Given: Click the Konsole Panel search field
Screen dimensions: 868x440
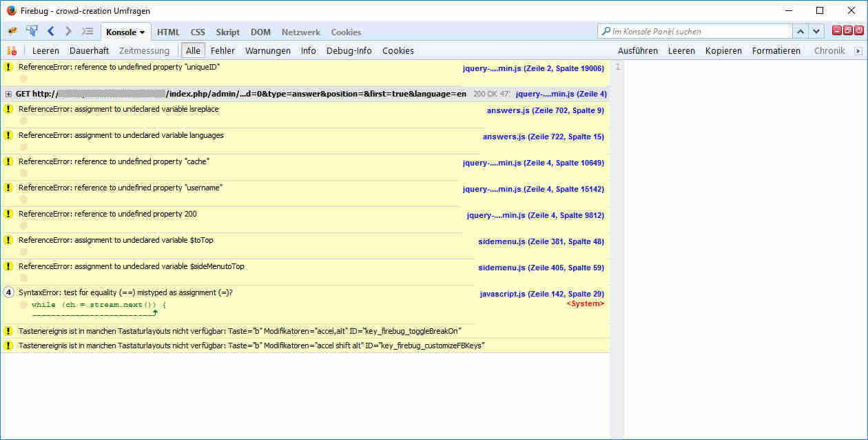Looking at the screenshot, I should (699, 32).
